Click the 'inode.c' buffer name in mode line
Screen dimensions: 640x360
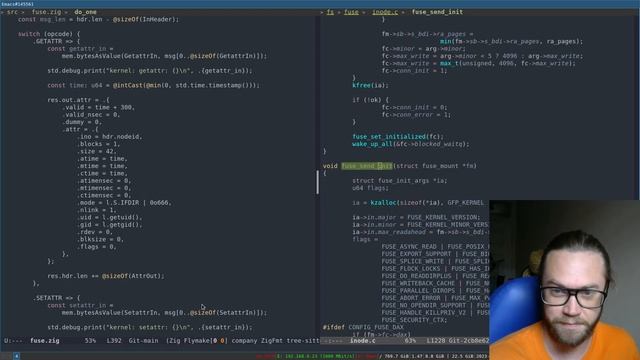pos(362,340)
